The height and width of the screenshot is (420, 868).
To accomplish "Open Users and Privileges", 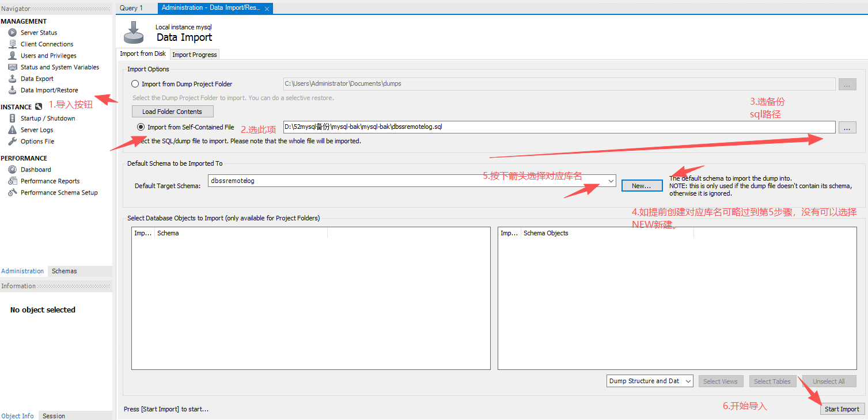I will coord(48,56).
